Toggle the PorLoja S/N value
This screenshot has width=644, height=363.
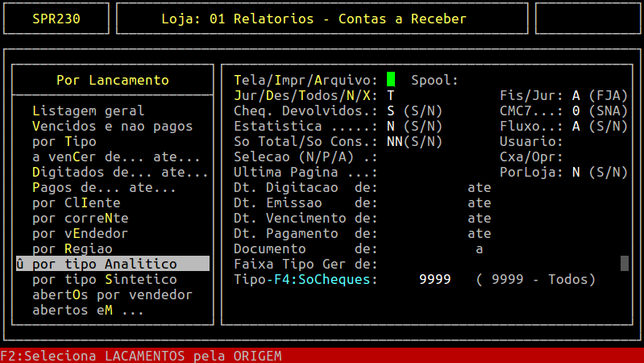pyautogui.click(x=576, y=172)
